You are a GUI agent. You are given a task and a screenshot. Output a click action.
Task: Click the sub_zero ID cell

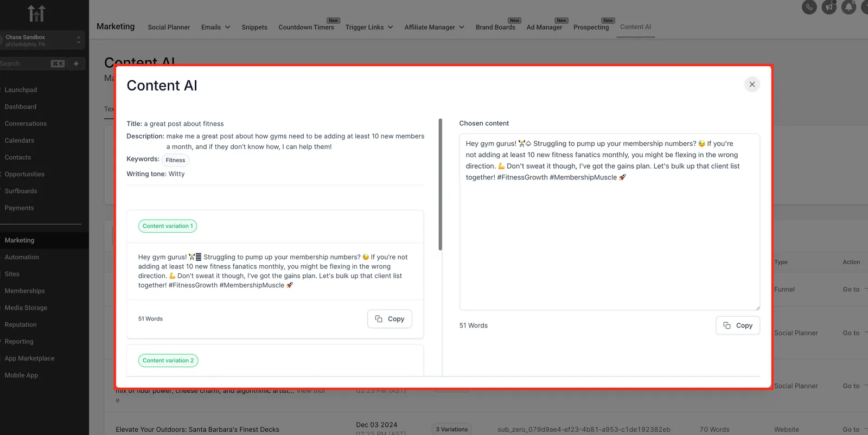pyautogui.click(x=584, y=430)
